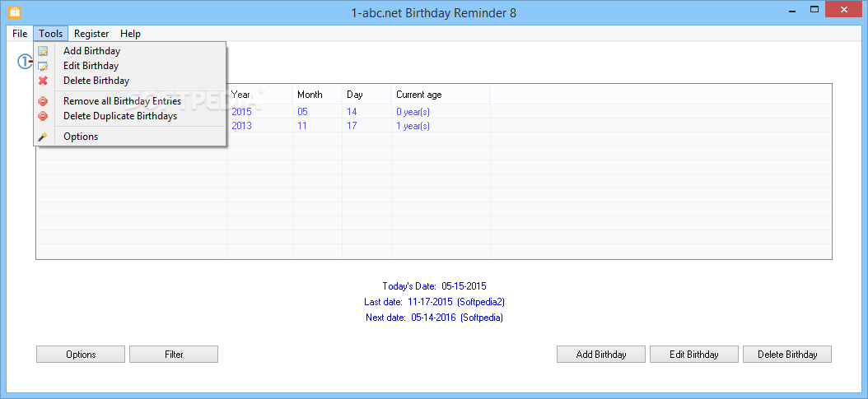This screenshot has width=868, height=399.
Task: Click the Filter button
Action: tap(174, 355)
